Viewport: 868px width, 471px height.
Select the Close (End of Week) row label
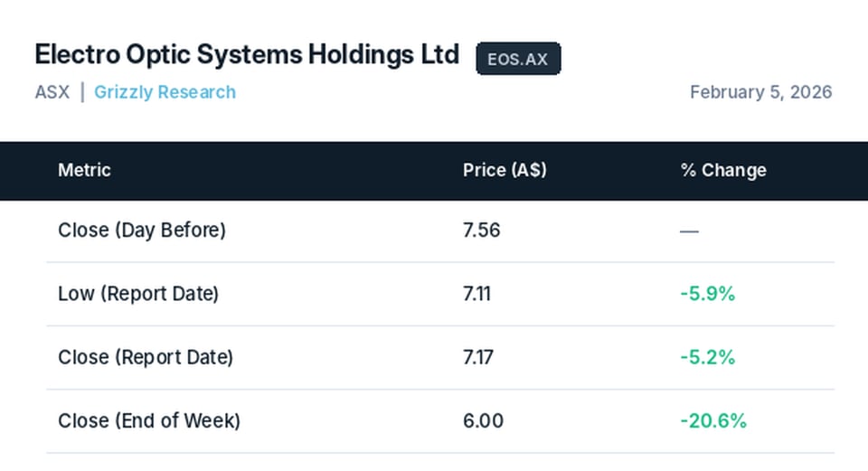(149, 420)
